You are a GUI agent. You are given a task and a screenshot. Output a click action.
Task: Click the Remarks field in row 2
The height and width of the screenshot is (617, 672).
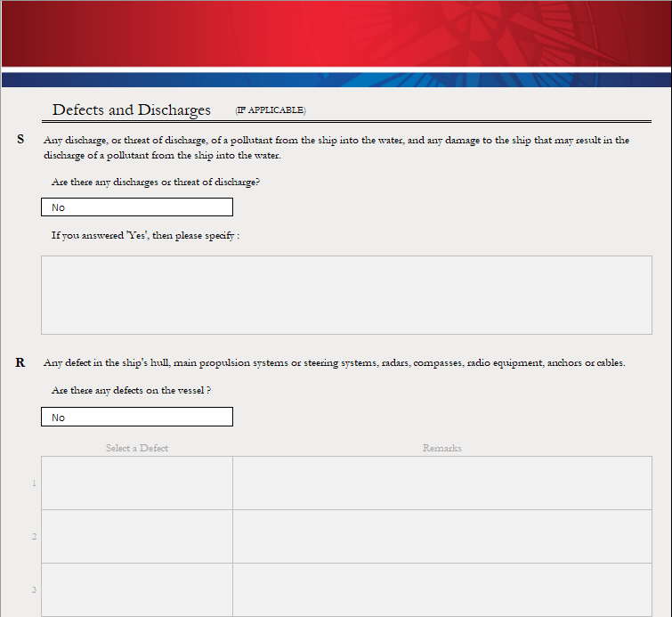(x=441, y=537)
